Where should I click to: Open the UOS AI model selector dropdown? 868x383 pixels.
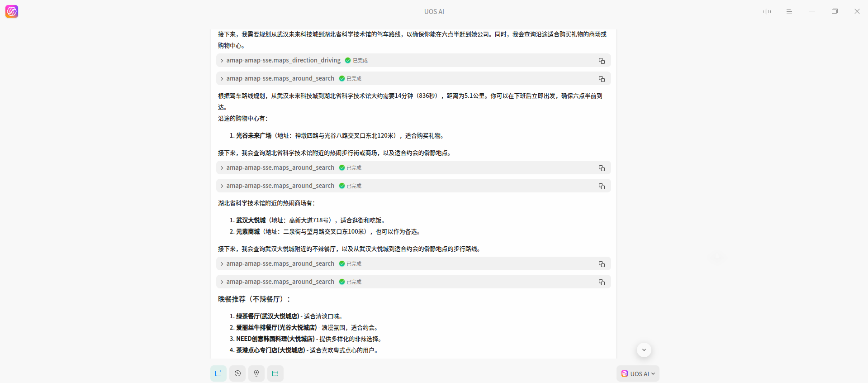coord(638,373)
